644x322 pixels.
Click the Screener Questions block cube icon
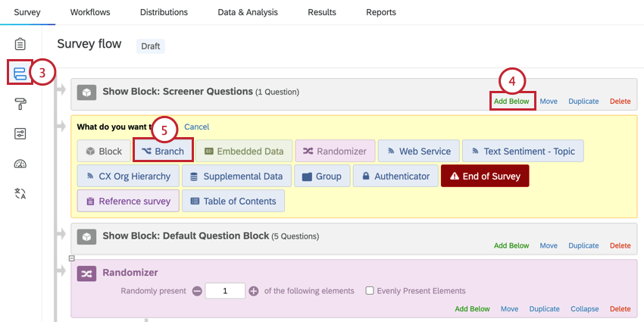click(88, 92)
